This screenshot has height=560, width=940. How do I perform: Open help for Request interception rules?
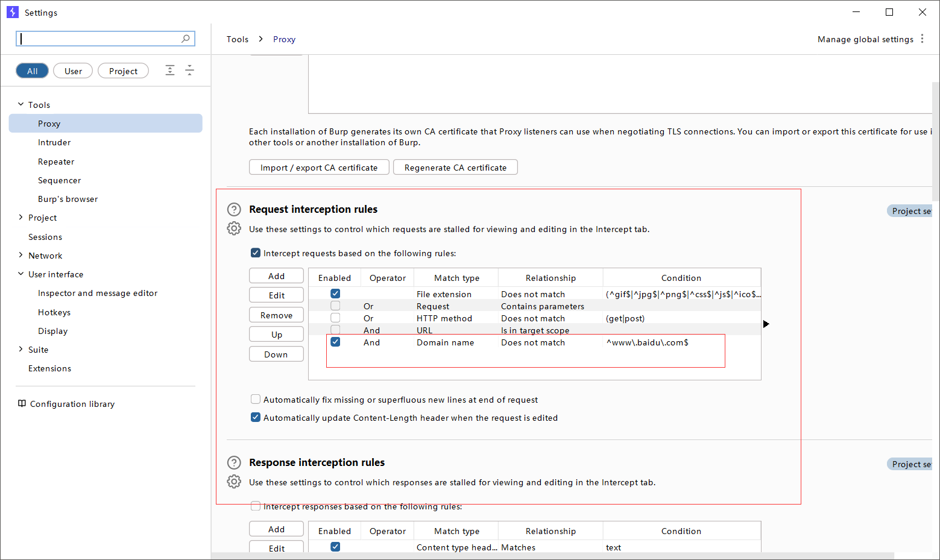[234, 209]
